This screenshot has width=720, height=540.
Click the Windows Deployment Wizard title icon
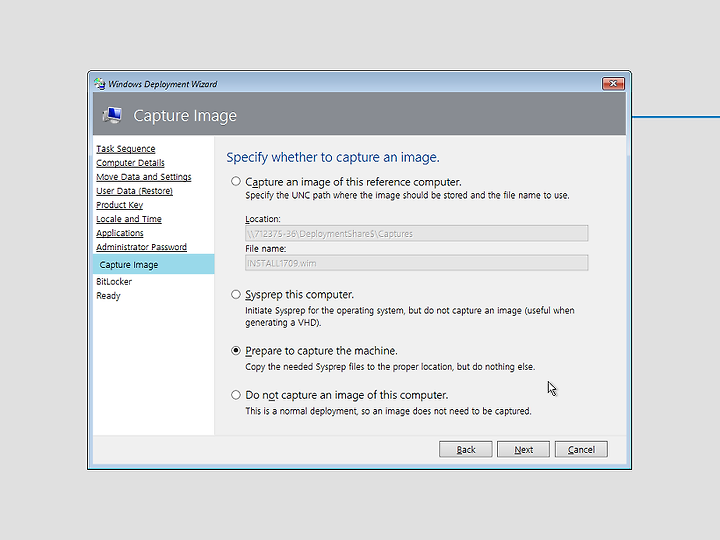pos(100,84)
